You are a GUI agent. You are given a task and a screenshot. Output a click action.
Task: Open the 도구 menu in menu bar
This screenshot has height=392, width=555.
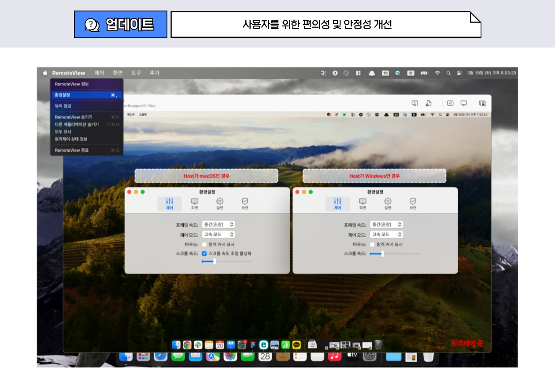tap(136, 73)
